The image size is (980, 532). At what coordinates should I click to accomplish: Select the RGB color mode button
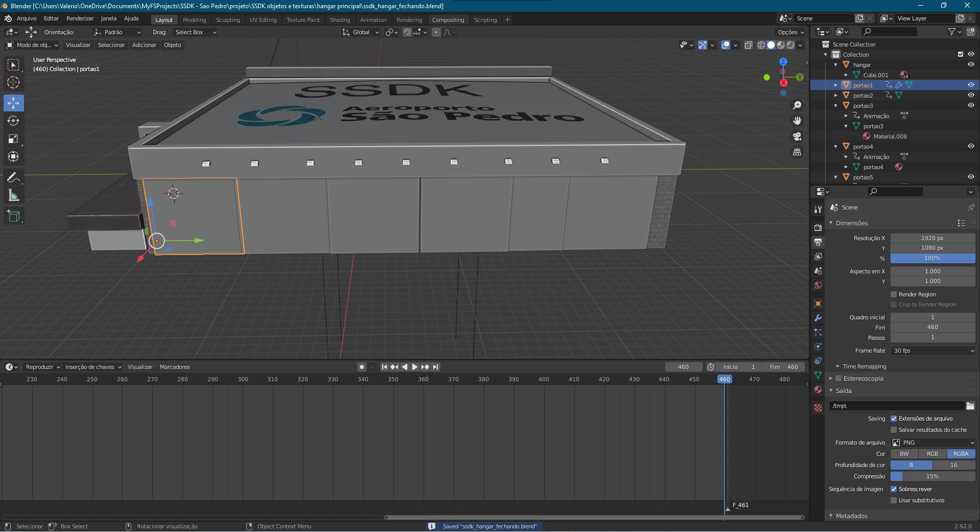pyautogui.click(x=932, y=454)
